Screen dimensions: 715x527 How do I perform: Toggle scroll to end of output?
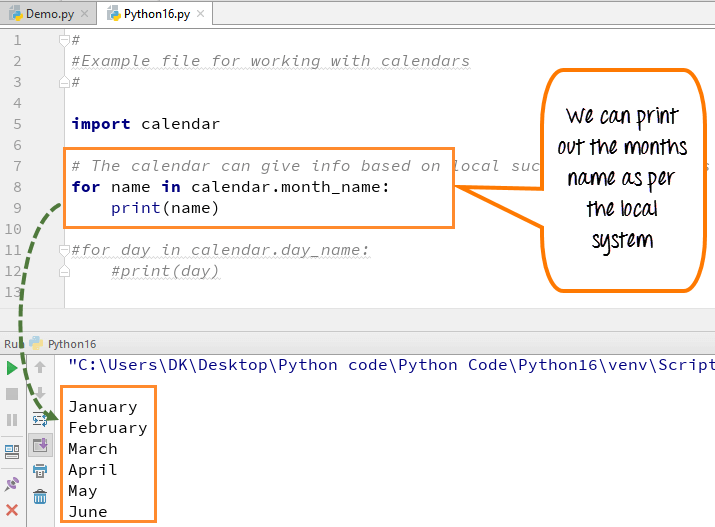click(x=40, y=445)
